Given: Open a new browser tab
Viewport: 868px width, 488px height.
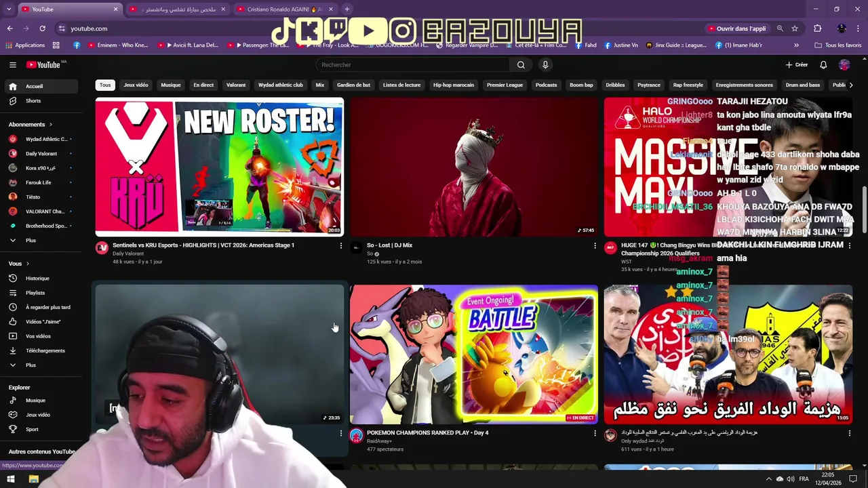Looking at the screenshot, I should point(347,9).
